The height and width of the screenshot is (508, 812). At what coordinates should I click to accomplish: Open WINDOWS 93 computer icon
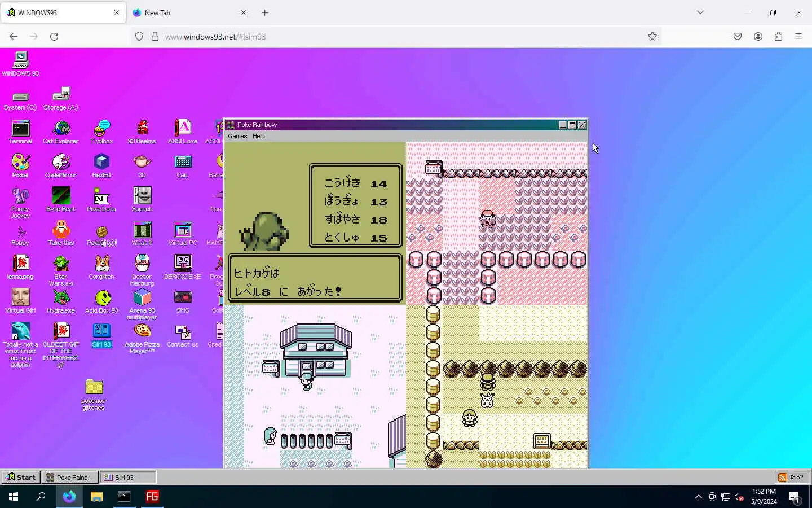(x=20, y=64)
